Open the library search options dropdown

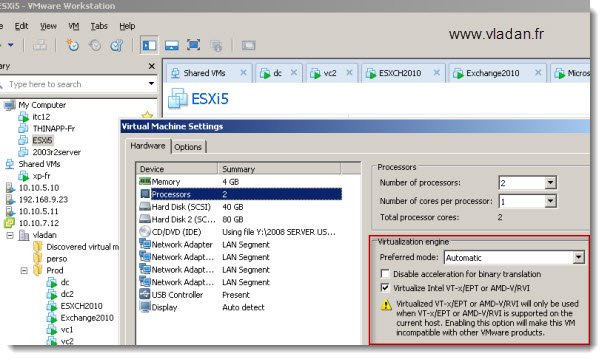(151, 84)
